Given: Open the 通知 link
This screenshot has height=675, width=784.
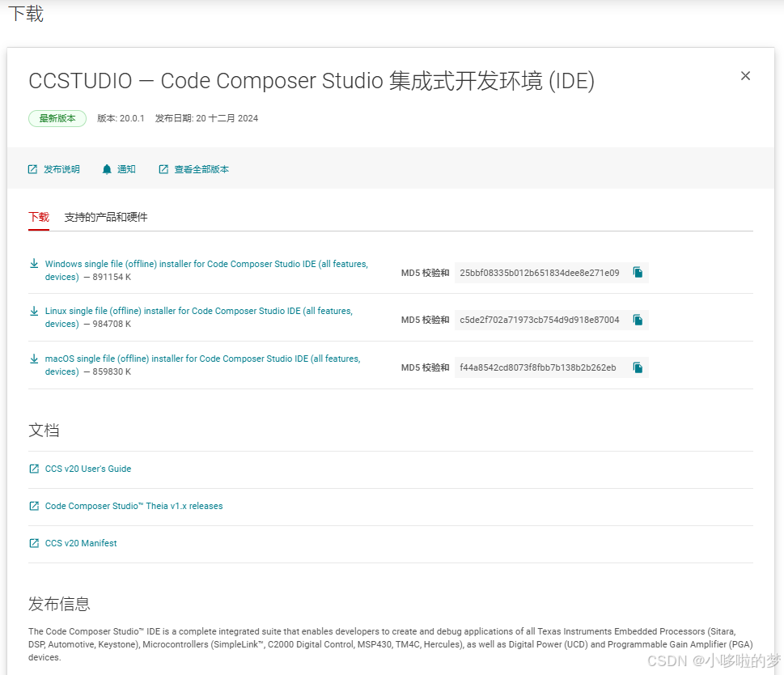Looking at the screenshot, I should (x=126, y=169).
